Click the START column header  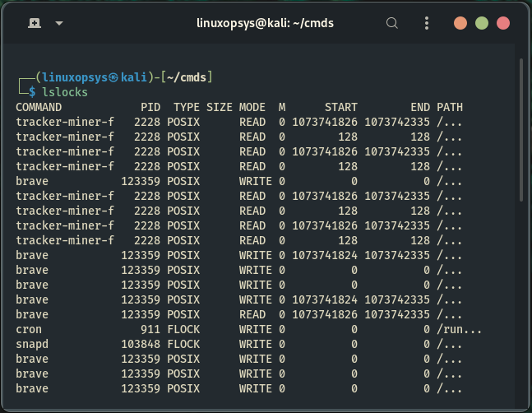pos(341,107)
